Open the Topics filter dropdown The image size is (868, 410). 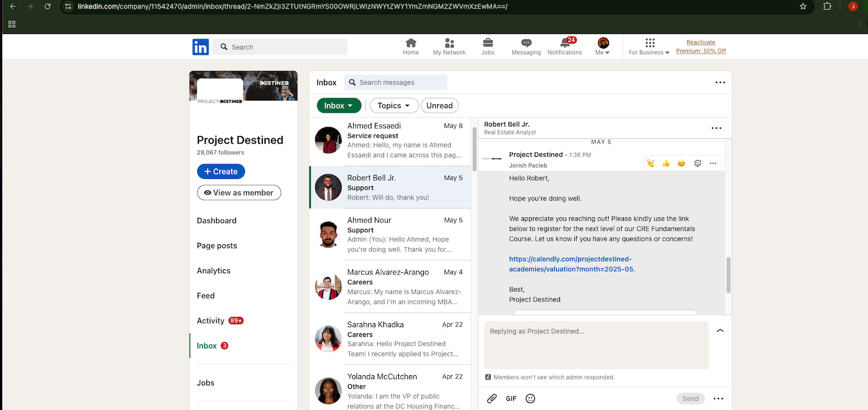tap(394, 105)
